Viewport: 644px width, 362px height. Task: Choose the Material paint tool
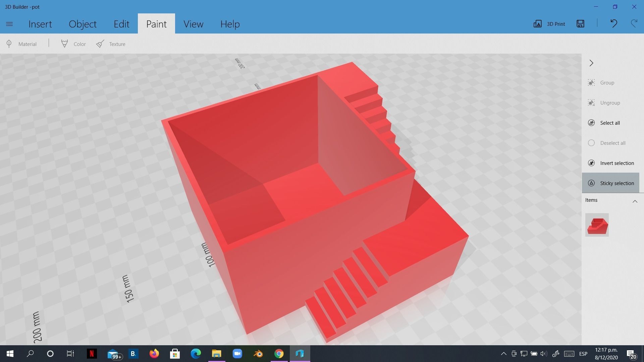(21, 44)
